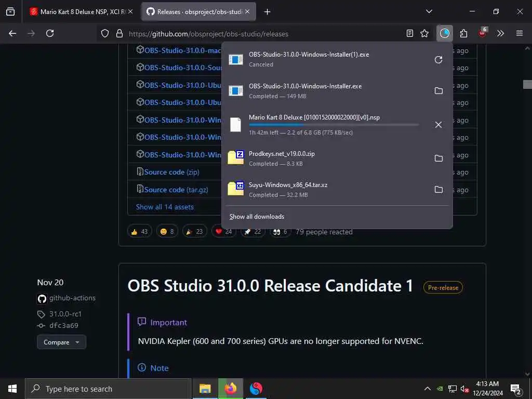Toggle reader view icon
This screenshot has height=399, width=532.
tap(410, 33)
